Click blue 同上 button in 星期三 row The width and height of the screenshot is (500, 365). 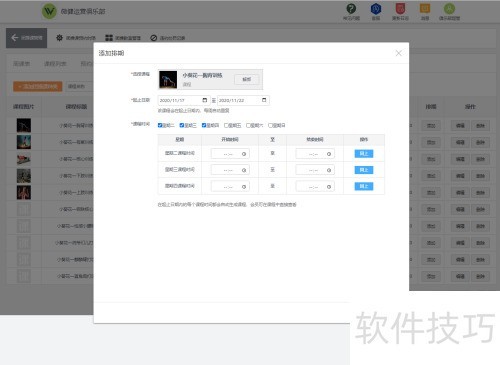click(364, 170)
